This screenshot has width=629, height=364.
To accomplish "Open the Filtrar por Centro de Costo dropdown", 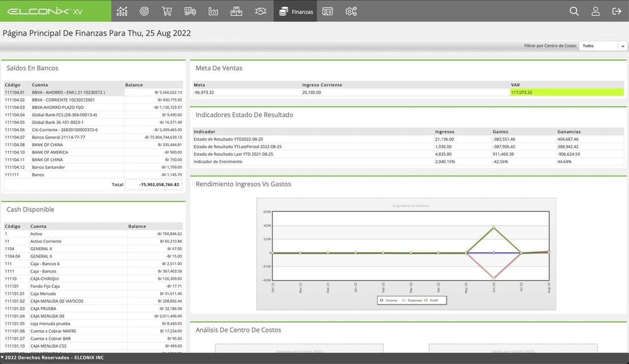I will (603, 46).
